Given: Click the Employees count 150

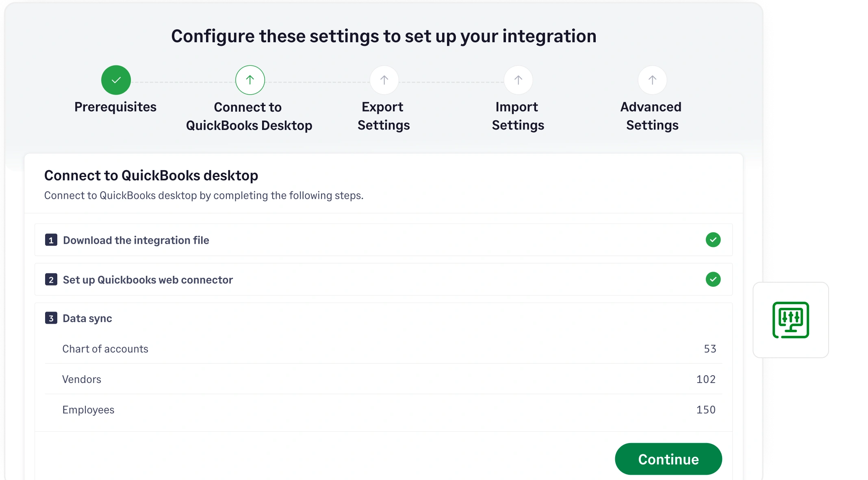Looking at the screenshot, I should (706, 410).
